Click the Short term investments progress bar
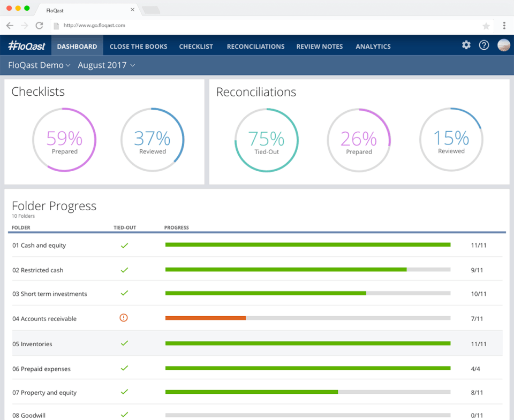The width and height of the screenshot is (514, 420). [x=307, y=293]
